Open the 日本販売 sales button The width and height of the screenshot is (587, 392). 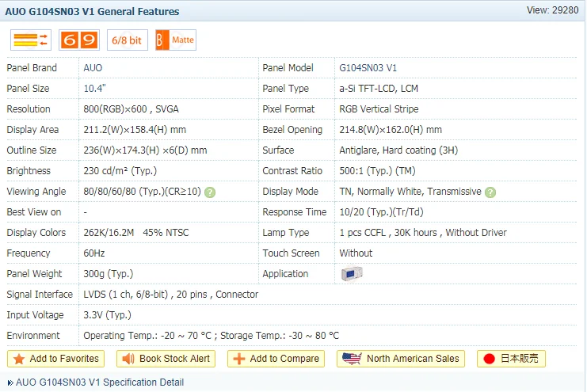point(511,359)
